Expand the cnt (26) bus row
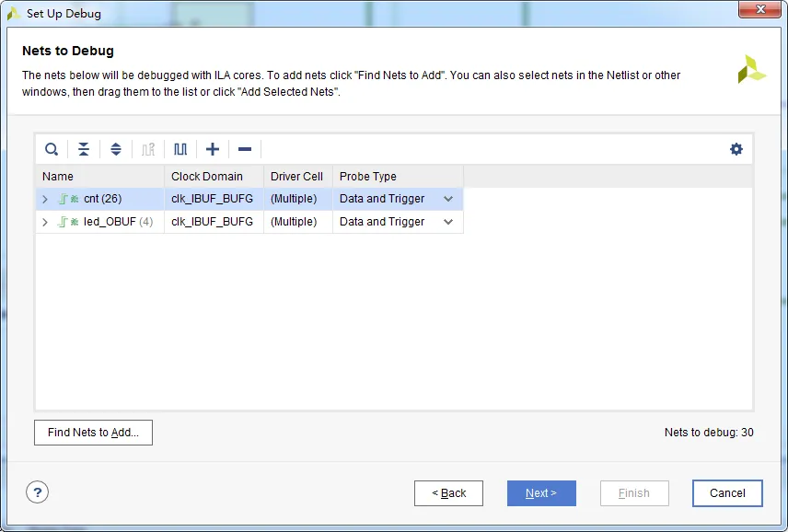Image resolution: width=788 pixels, height=532 pixels. 45,200
